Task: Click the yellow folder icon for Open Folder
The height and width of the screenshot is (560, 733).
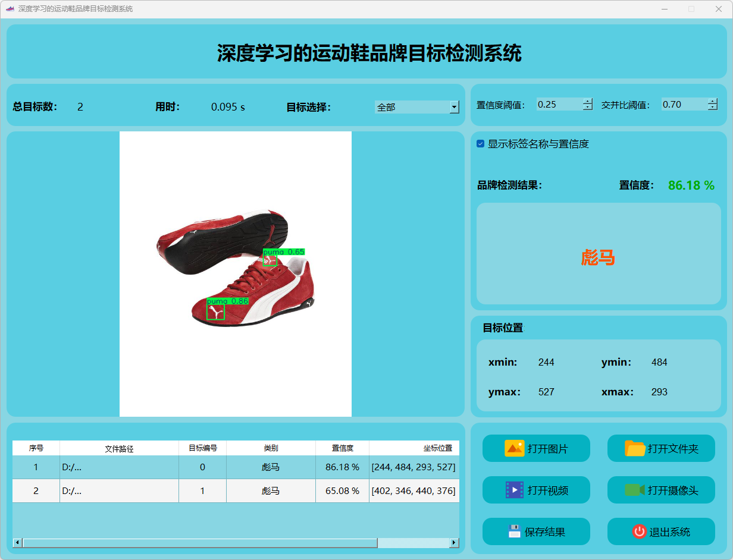Action: coord(635,448)
